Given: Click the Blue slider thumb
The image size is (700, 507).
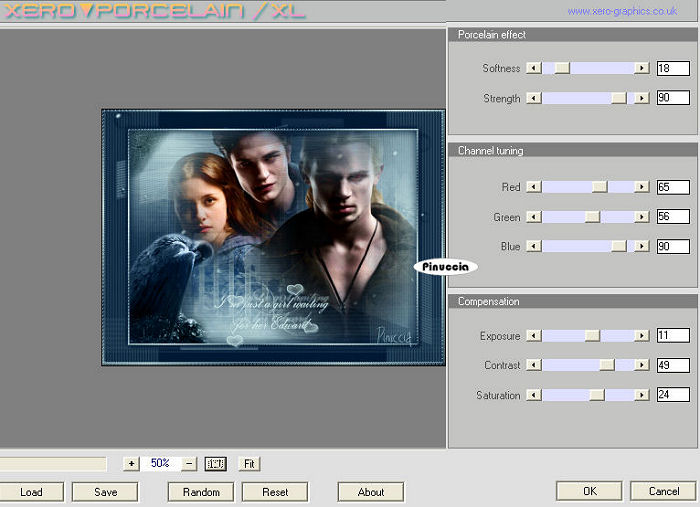Looking at the screenshot, I should pyautogui.click(x=619, y=246).
